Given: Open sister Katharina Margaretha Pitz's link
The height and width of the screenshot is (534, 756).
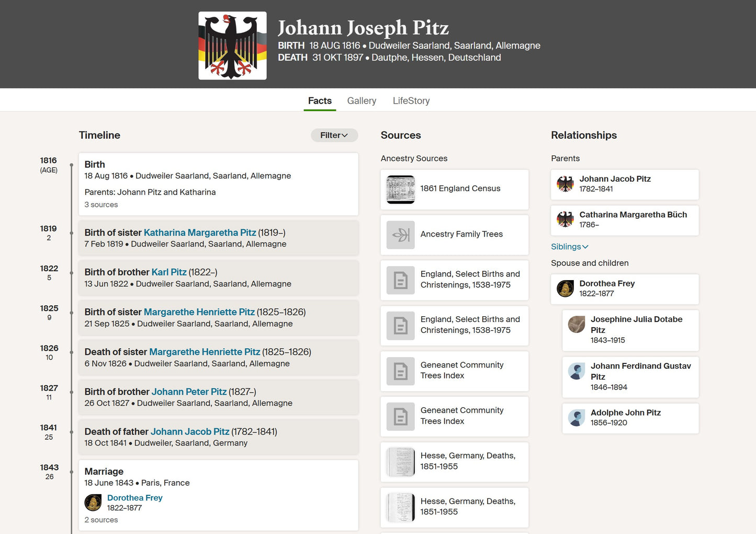Looking at the screenshot, I should pyautogui.click(x=200, y=232).
